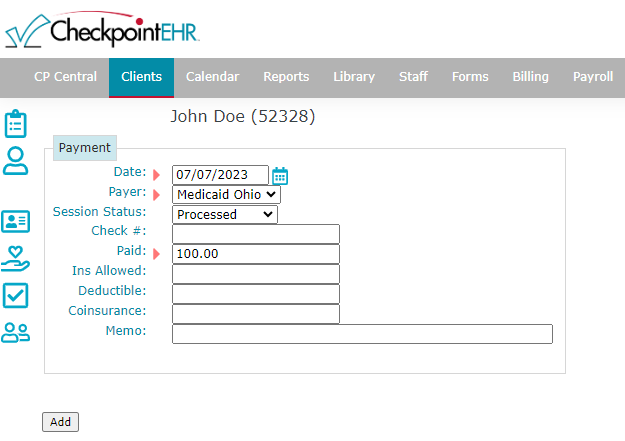
Task: Click the Date input field
Action: [220, 176]
